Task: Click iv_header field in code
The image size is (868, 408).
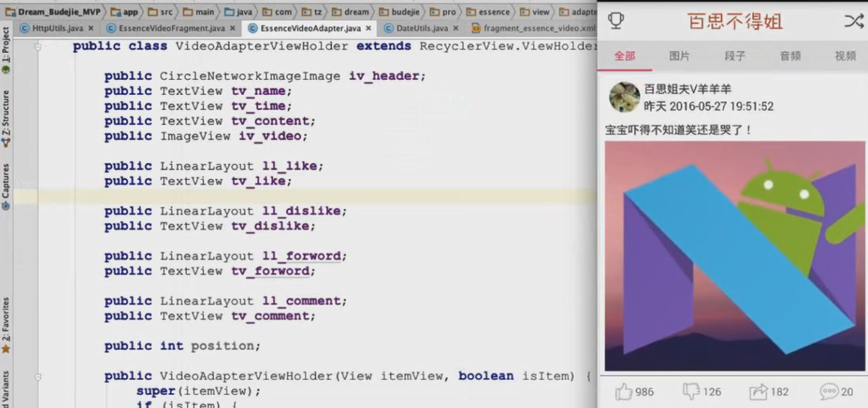Action: pyautogui.click(x=384, y=76)
